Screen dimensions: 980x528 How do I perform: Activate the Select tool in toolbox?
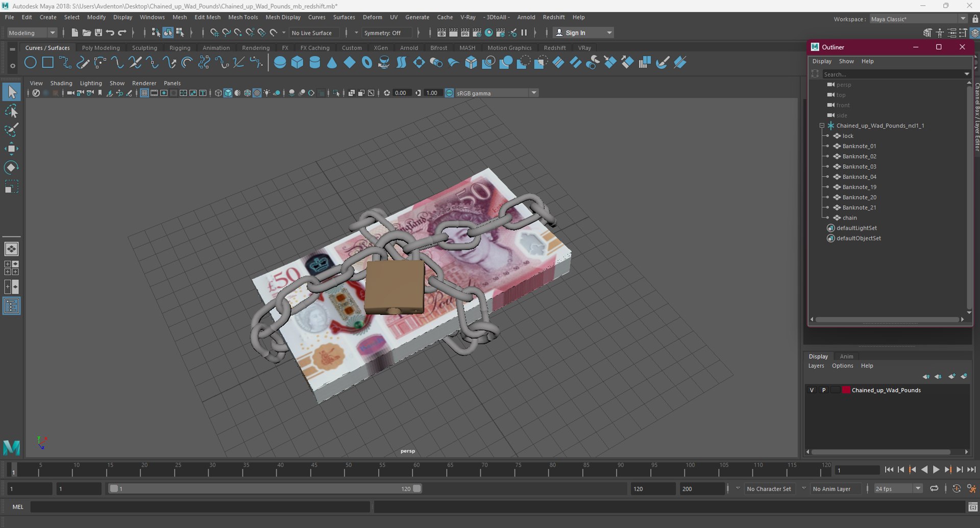coord(11,92)
